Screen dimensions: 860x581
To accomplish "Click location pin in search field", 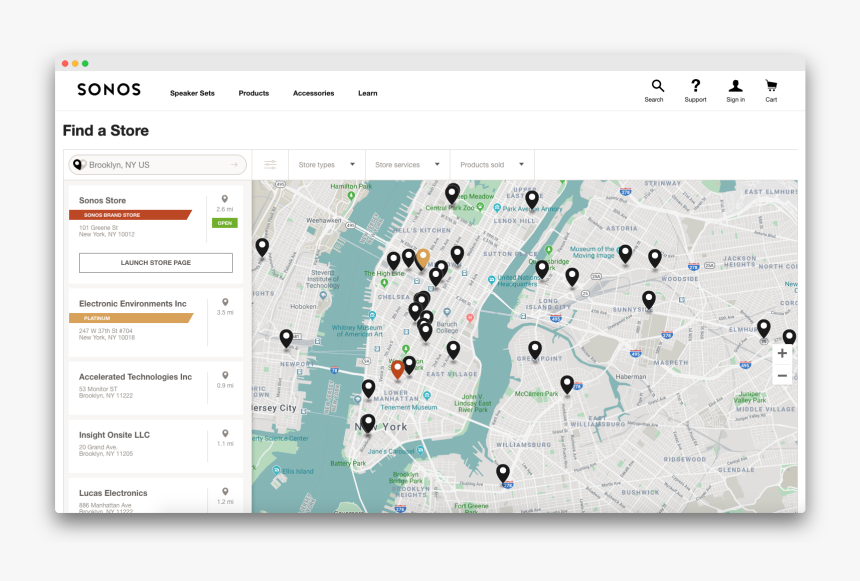I will click(78, 164).
